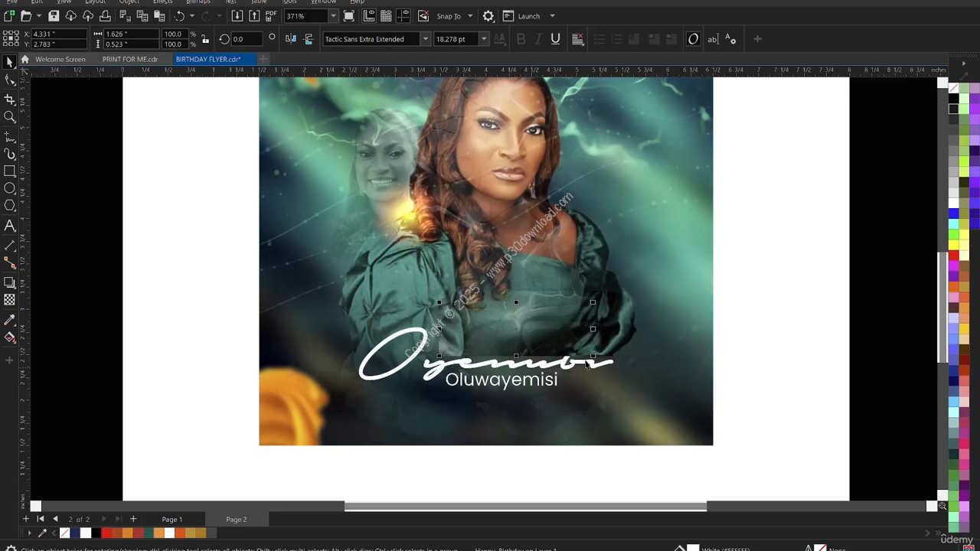Viewport: 980px width, 551px height.
Task: Go to the first page button
Action: pos(41,520)
